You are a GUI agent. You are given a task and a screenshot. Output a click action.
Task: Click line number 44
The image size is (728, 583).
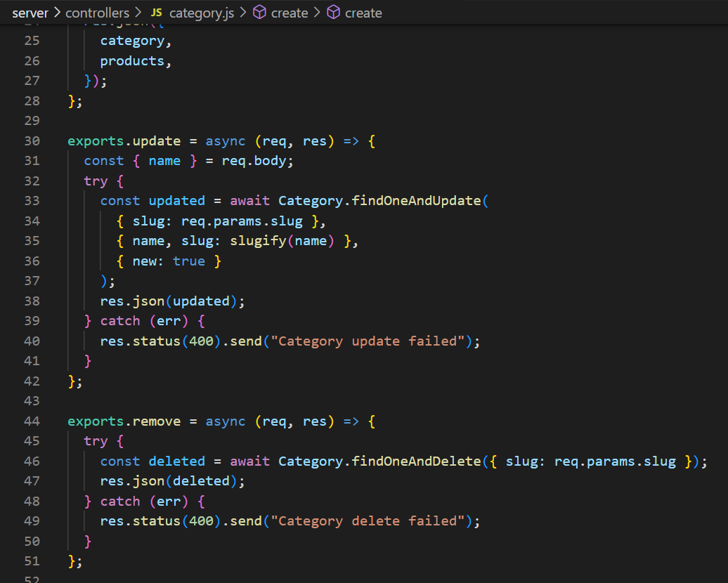coord(32,421)
